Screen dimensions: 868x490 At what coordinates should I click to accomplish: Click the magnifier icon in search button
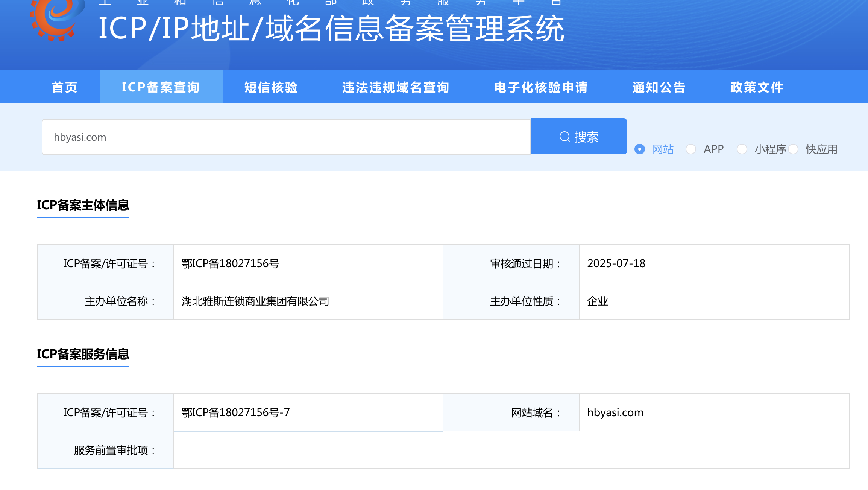(x=565, y=137)
